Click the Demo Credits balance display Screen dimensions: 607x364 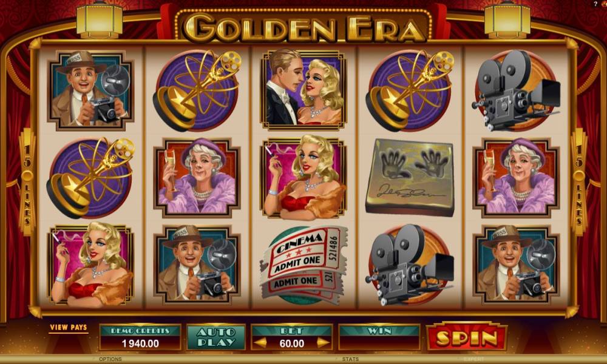pyautogui.click(x=140, y=337)
